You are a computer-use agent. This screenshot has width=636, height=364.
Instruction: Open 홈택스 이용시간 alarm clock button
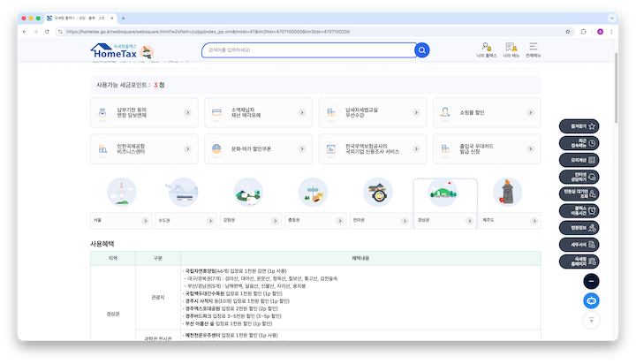579,210
